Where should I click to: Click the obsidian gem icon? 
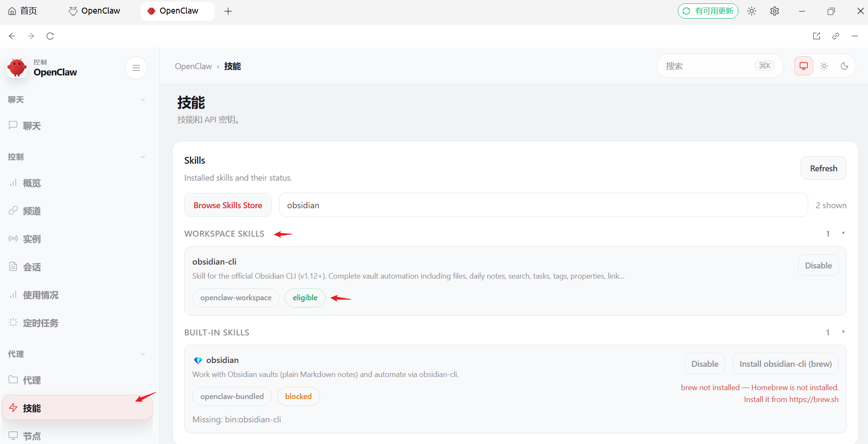pos(198,360)
